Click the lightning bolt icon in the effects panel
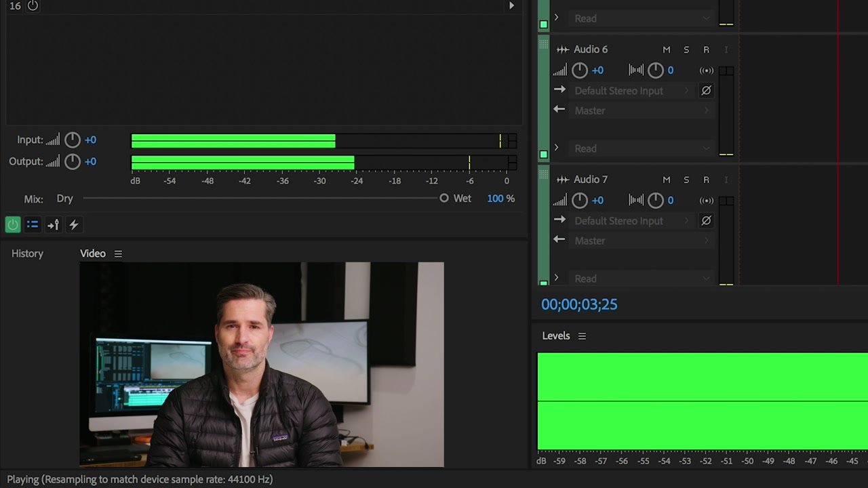This screenshot has height=488, width=868. coord(74,224)
